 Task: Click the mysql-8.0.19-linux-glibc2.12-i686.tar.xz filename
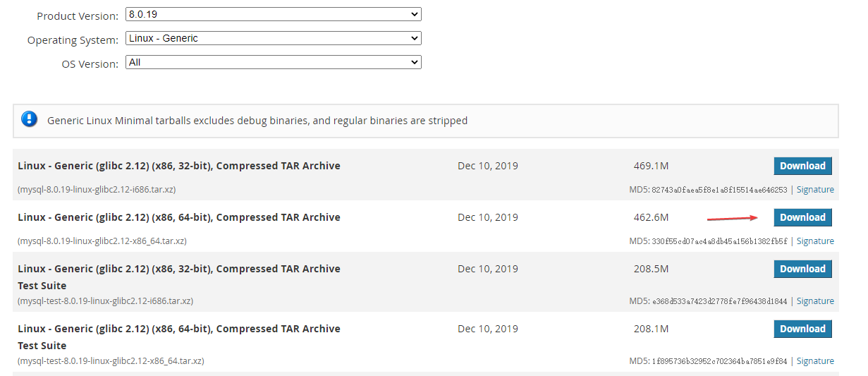[x=97, y=190]
